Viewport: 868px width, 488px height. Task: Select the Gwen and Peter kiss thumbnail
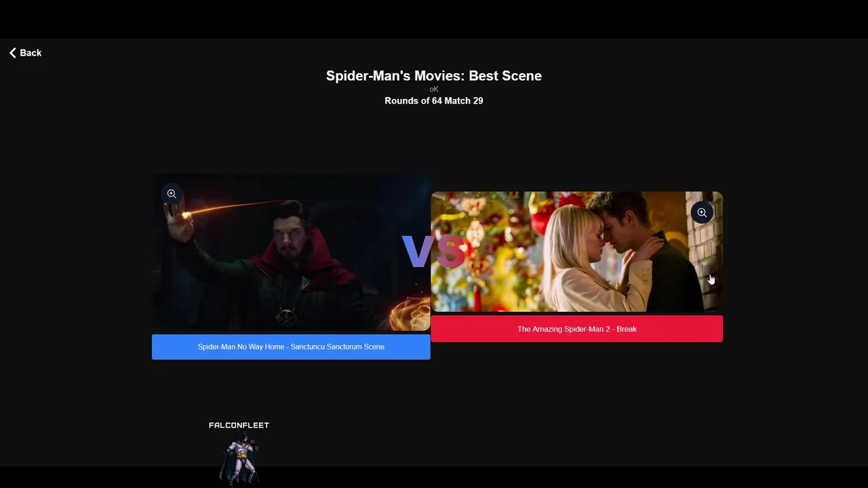(x=577, y=252)
